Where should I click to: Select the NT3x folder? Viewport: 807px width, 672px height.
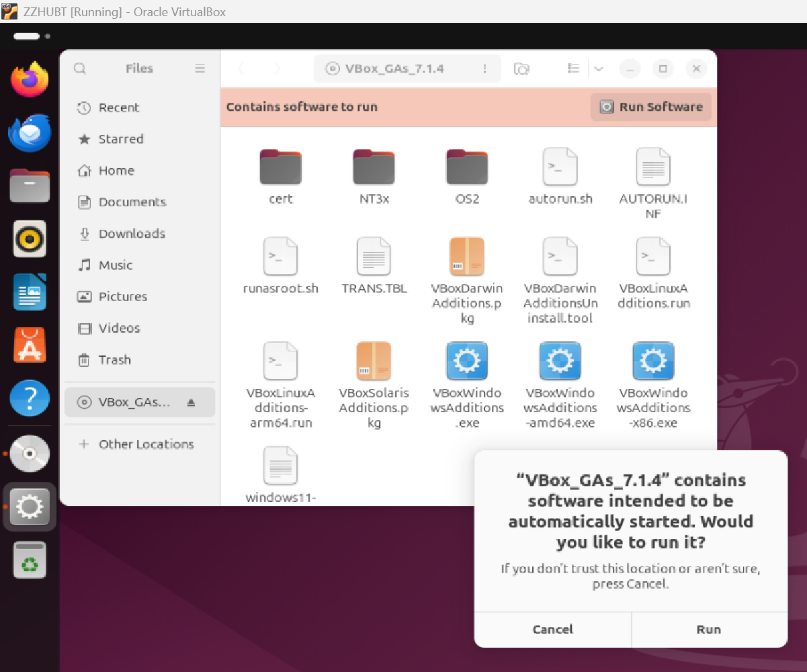click(x=374, y=177)
